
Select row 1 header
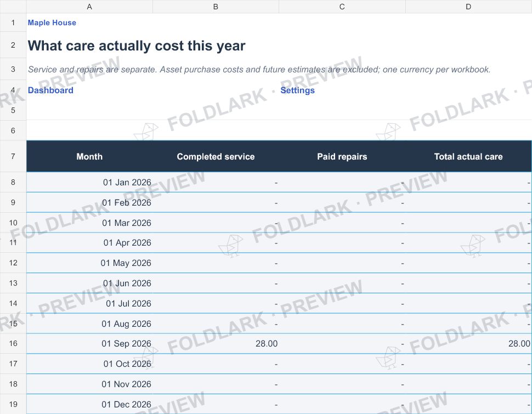tap(13, 22)
